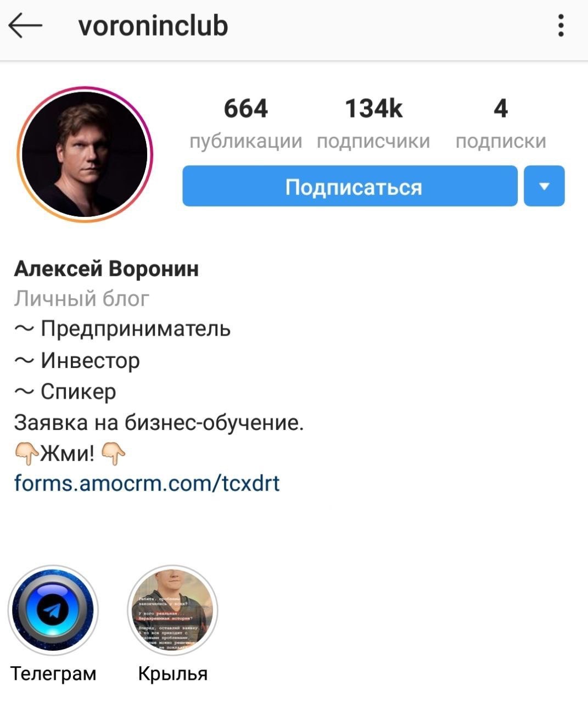This screenshot has width=588, height=703.
Task: Open the 134k подписчики list
Action: 373,123
